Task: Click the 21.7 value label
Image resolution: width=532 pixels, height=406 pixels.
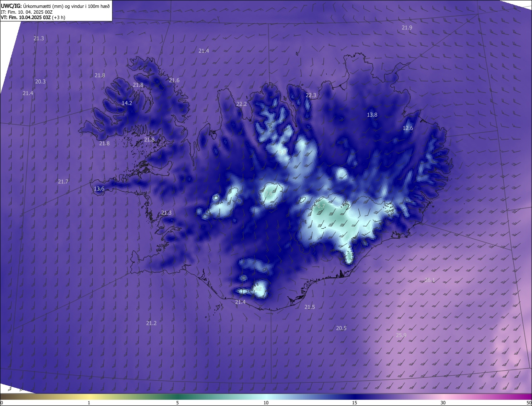Action: click(x=63, y=182)
